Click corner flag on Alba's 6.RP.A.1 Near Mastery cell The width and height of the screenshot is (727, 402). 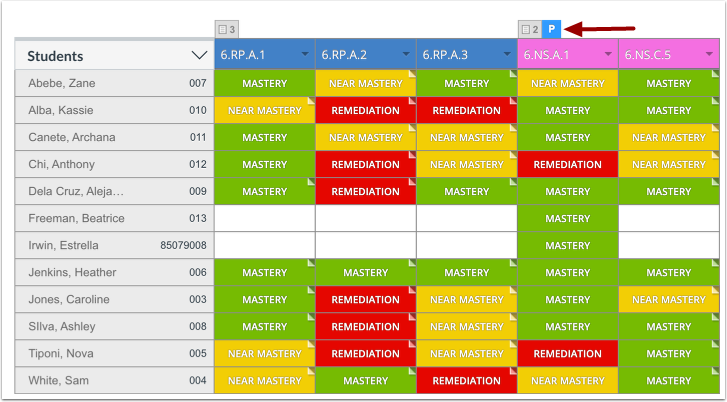(311, 101)
